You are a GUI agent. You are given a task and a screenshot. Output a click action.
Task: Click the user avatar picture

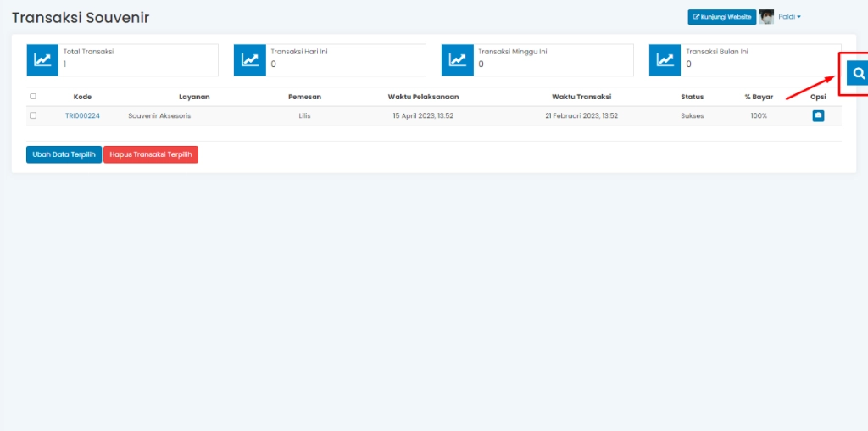(766, 16)
